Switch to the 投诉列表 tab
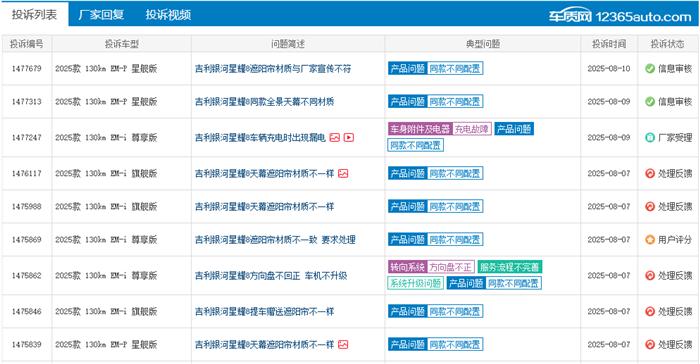Image resolution: width=700 pixels, height=364 pixels. coord(34,14)
